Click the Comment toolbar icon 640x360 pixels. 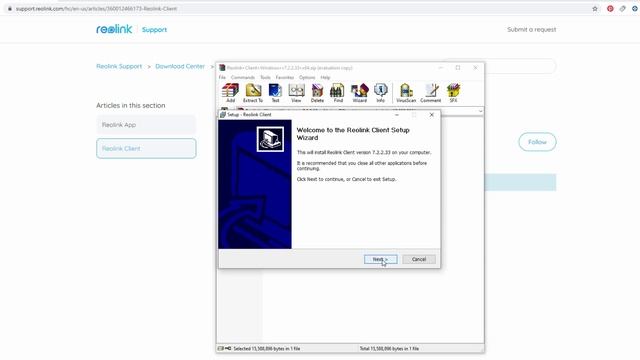click(431, 93)
